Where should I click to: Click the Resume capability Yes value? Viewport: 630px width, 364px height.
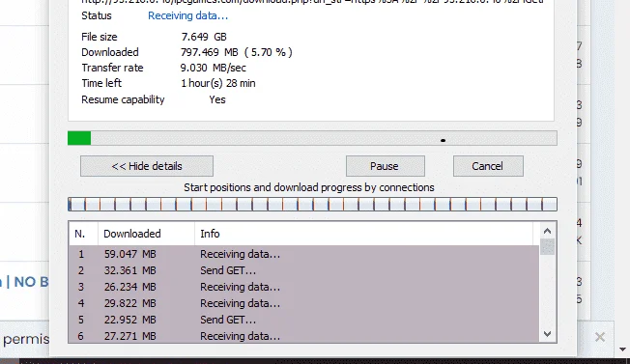217,99
